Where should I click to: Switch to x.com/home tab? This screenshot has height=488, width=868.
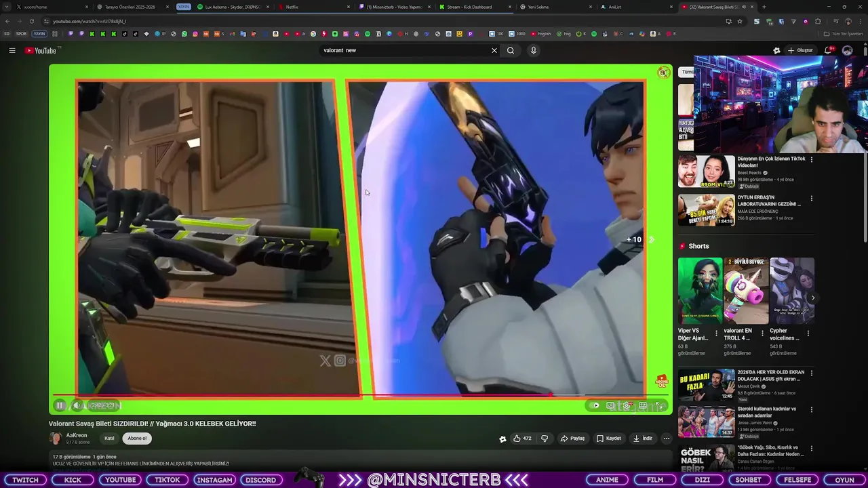(x=53, y=7)
